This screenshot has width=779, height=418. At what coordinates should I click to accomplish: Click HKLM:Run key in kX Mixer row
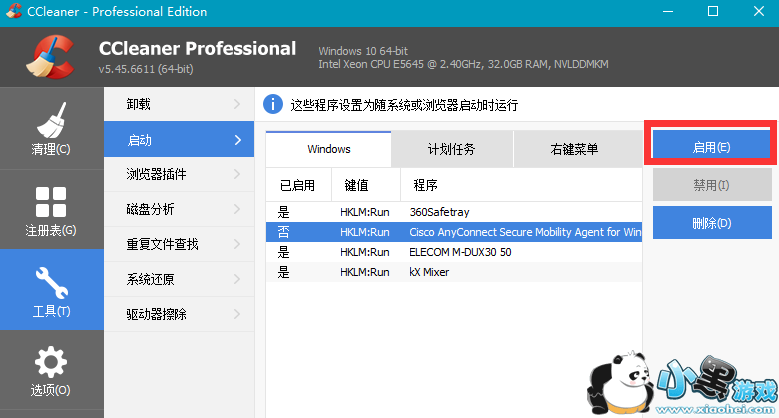coord(365,272)
